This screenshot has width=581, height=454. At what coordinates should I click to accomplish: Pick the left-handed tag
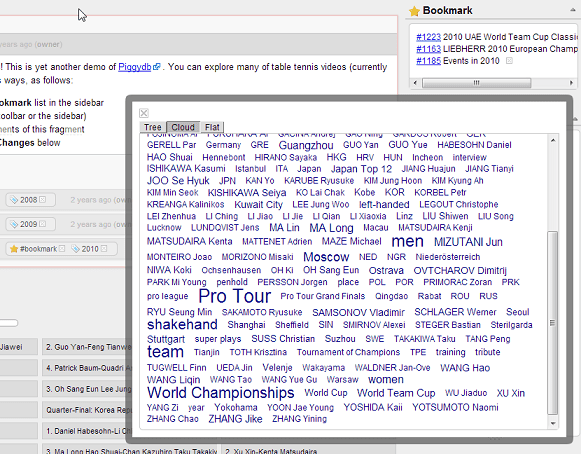pos(384,205)
